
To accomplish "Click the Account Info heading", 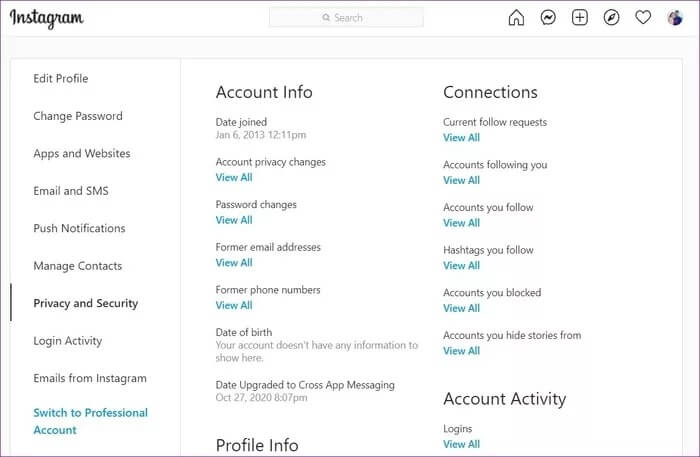I will click(x=264, y=92).
